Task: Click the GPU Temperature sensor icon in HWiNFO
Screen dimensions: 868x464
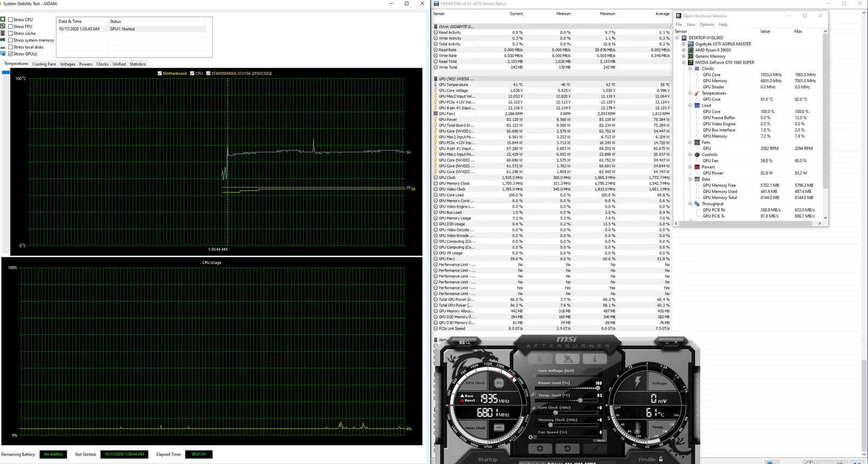Action: click(436, 85)
